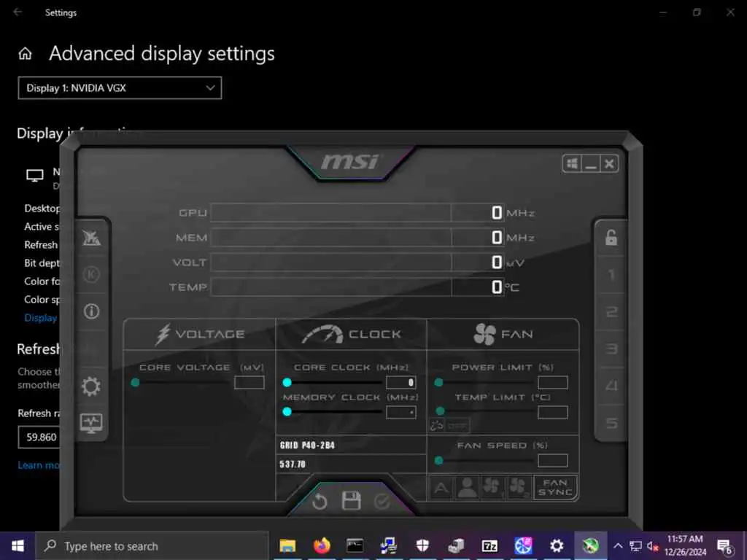The image size is (747, 560).
Task: Reset Afterburner settings to defaults
Action: point(320,502)
